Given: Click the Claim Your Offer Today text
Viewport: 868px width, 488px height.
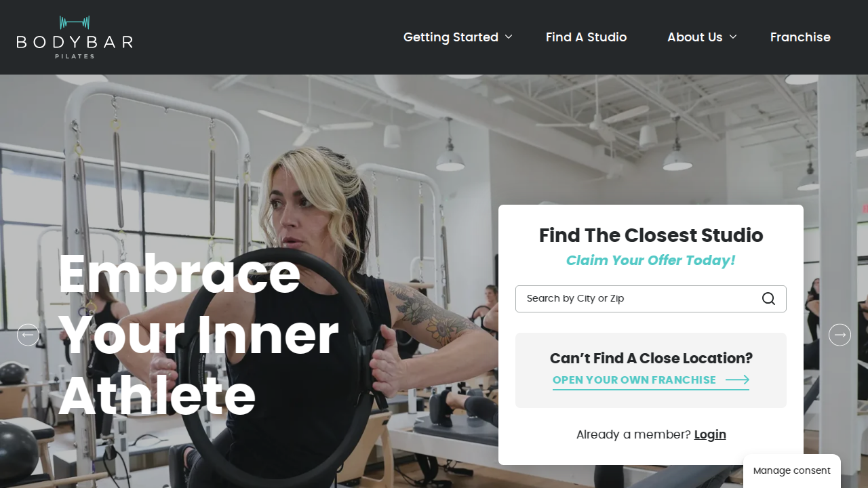Looking at the screenshot, I should click(x=651, y=260).
